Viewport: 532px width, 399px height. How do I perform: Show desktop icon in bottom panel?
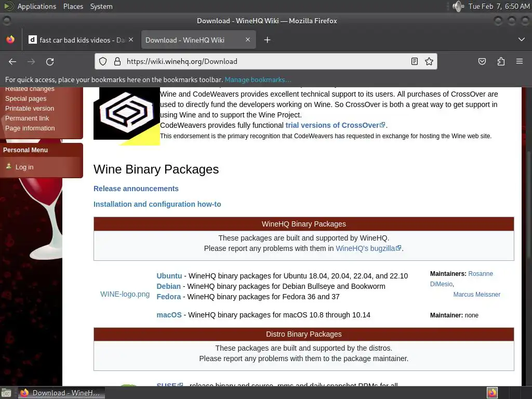tap(6, 393)
